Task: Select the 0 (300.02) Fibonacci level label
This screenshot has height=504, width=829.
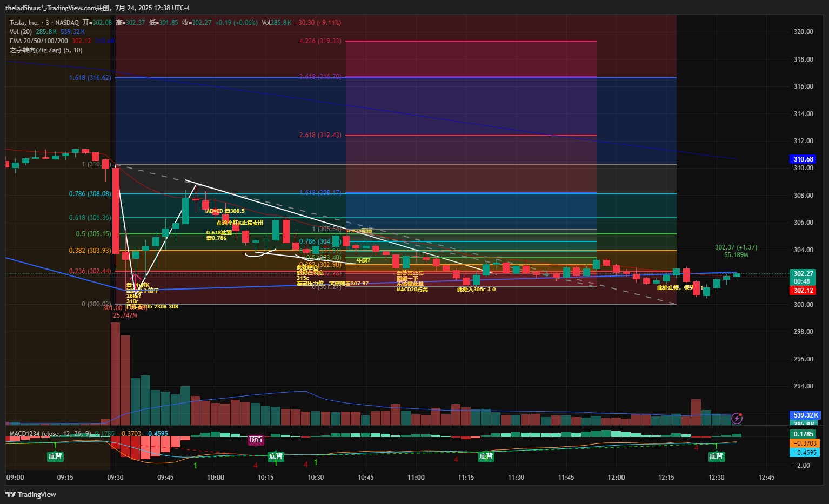Action: pyautogui.click(x=97, y=304)
